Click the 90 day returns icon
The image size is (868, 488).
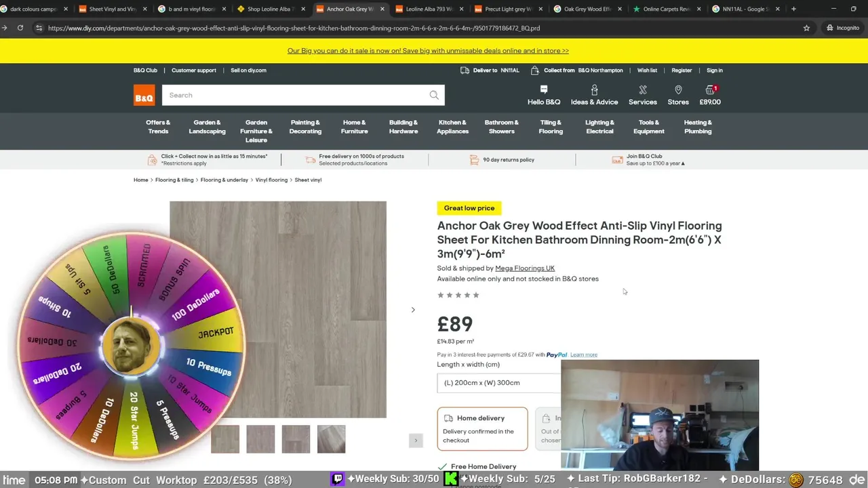coord(474,160)
